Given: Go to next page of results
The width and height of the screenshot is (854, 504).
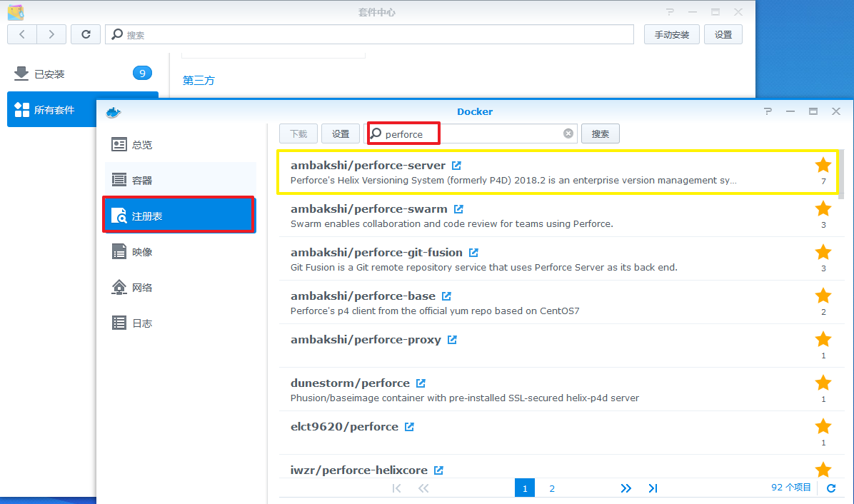Looking at the screenshot, I should point(626,488).
